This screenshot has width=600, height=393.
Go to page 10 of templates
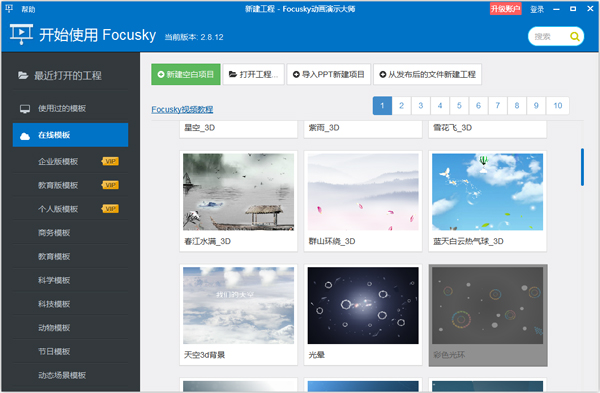(558, 106)
